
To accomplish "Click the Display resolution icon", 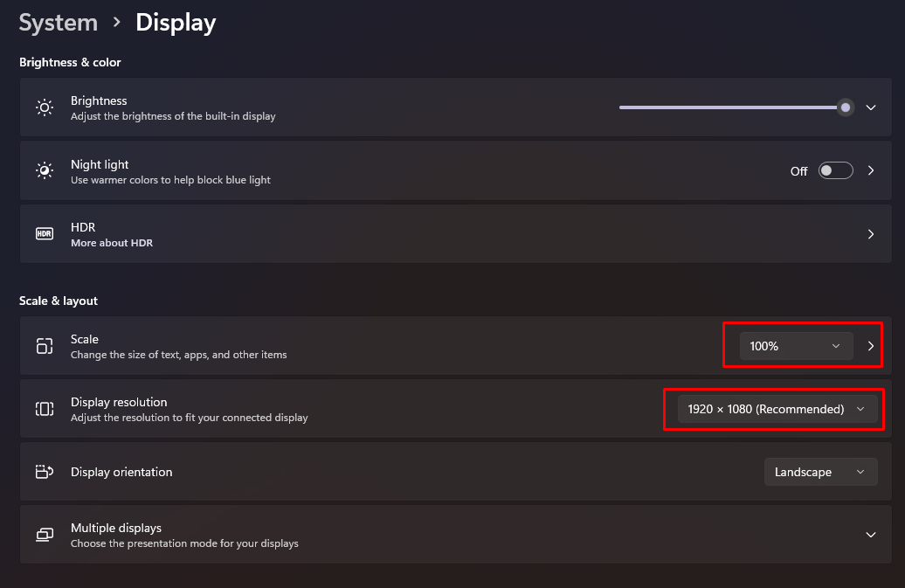I will [45, 408].
